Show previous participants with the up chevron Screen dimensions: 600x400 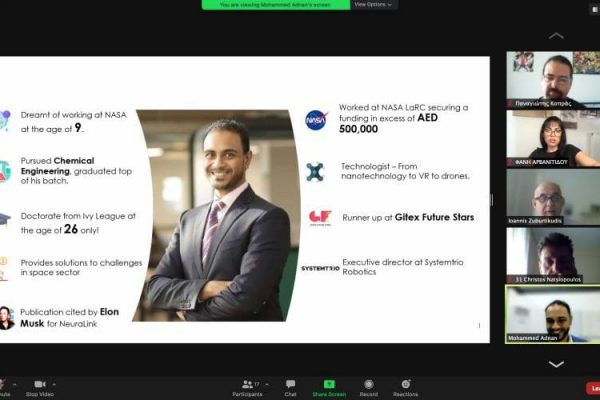click(x=556, y=36)
